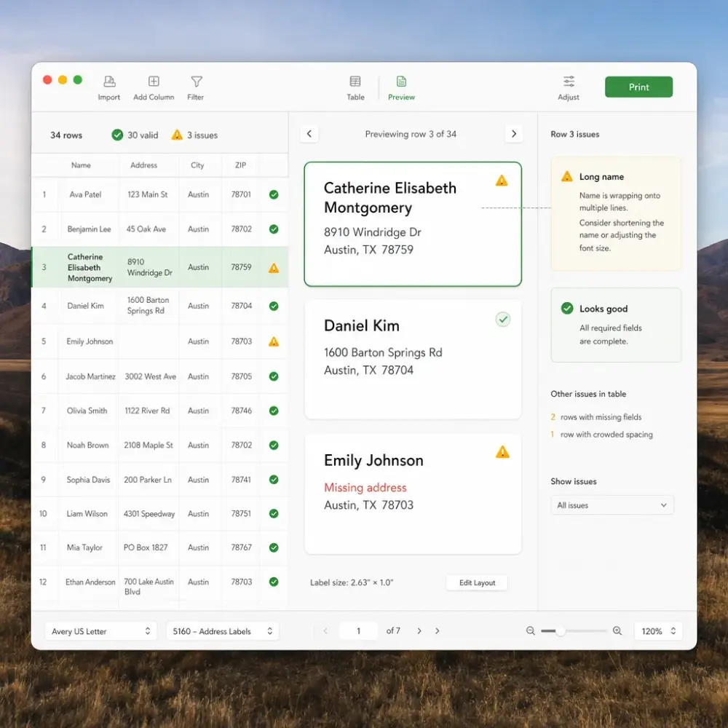Click valid check icon in Benjamin Lee row

coord(274,229)
